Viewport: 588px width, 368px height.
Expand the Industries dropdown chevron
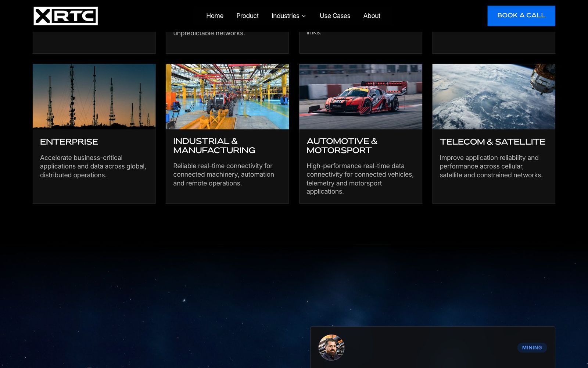pyautogui.click(x=304, y=16)
